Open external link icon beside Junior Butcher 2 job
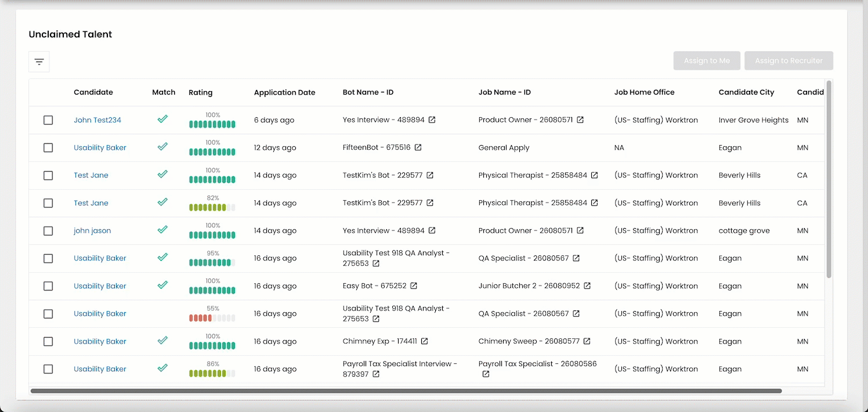Image resolution: width=868 pixels, height=412 pixels. point(587,286)
